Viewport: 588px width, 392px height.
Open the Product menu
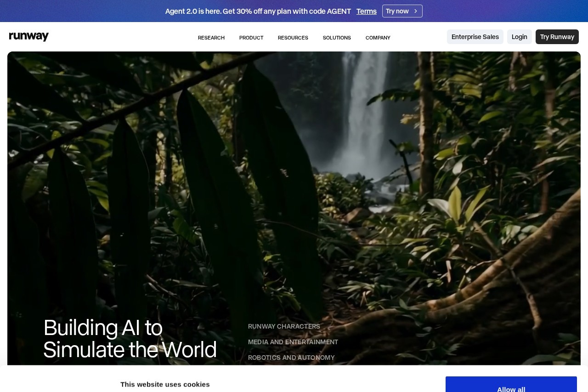[251, 38]
